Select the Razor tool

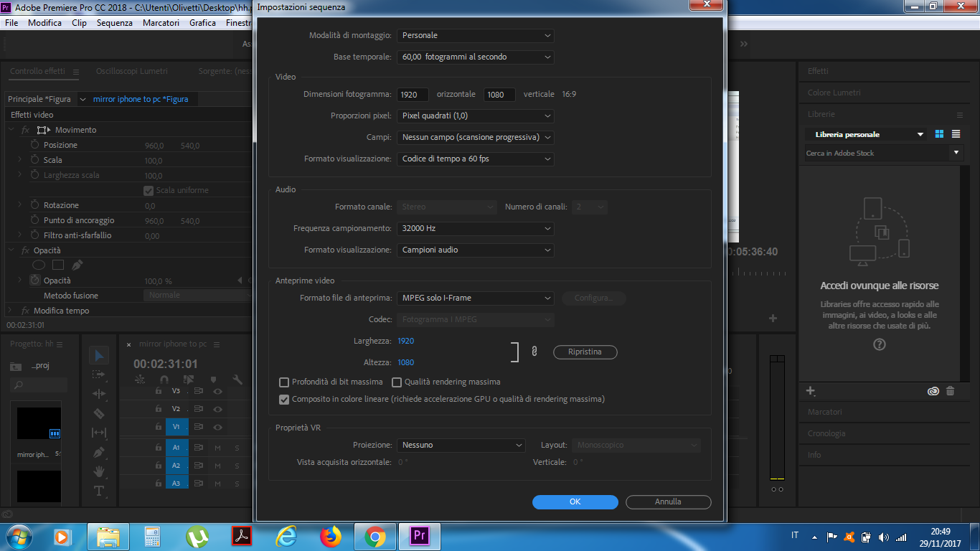(x=99, y=413)
